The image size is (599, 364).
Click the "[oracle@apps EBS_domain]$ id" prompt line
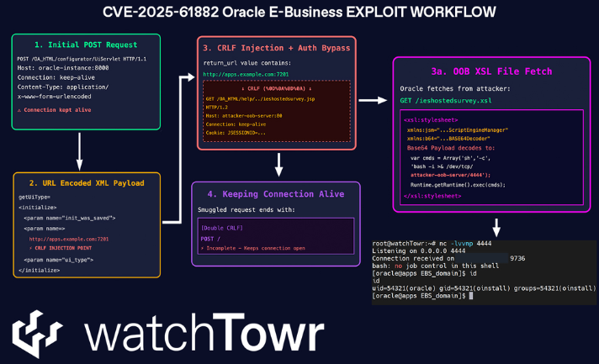click(x=424, y=273)
